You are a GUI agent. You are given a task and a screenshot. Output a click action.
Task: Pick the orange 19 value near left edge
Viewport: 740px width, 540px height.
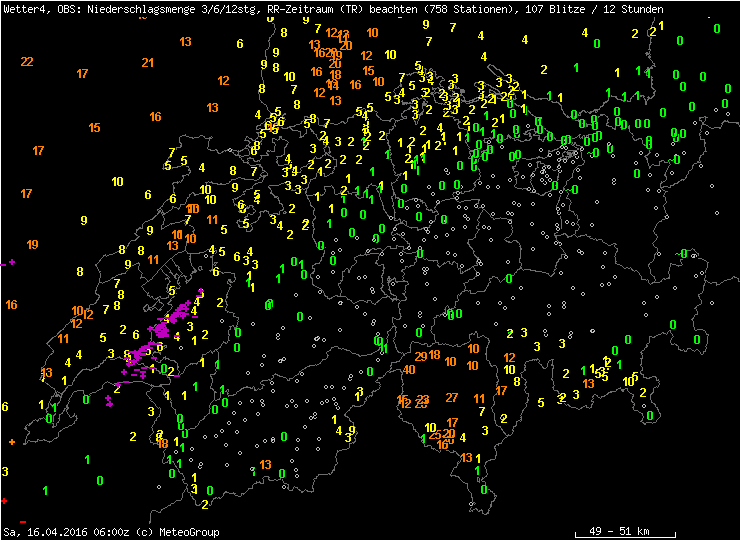33,244
